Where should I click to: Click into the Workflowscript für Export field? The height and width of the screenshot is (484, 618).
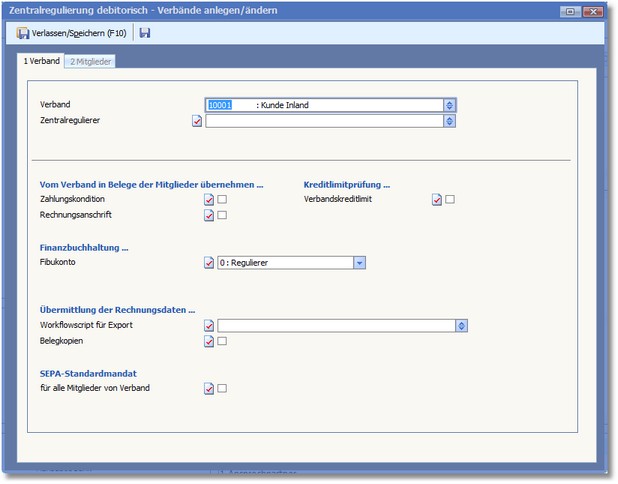coord(335,326)
